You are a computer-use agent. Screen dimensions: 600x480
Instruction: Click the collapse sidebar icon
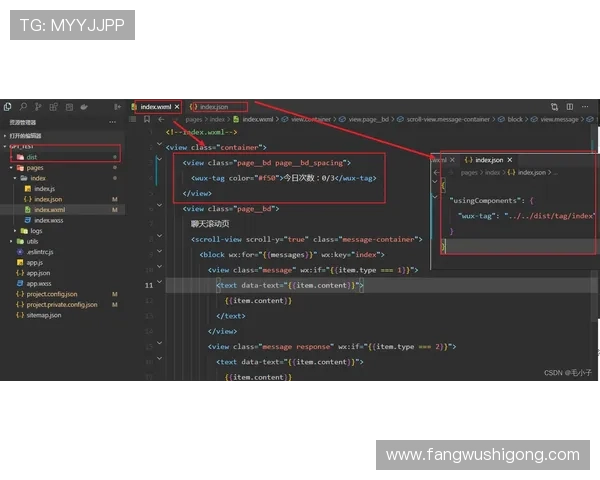pos(116,106)
